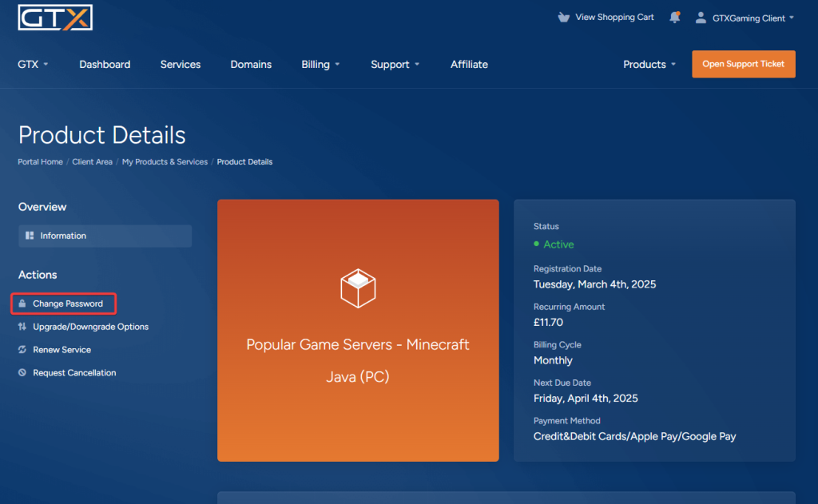This screenshot has height=504, width=818.
Task: Click Client Area breadcrumb
Action: coord(93,161)
